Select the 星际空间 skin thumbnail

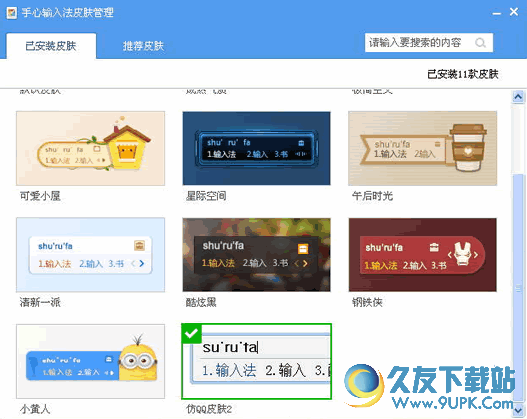click(256, 148)
